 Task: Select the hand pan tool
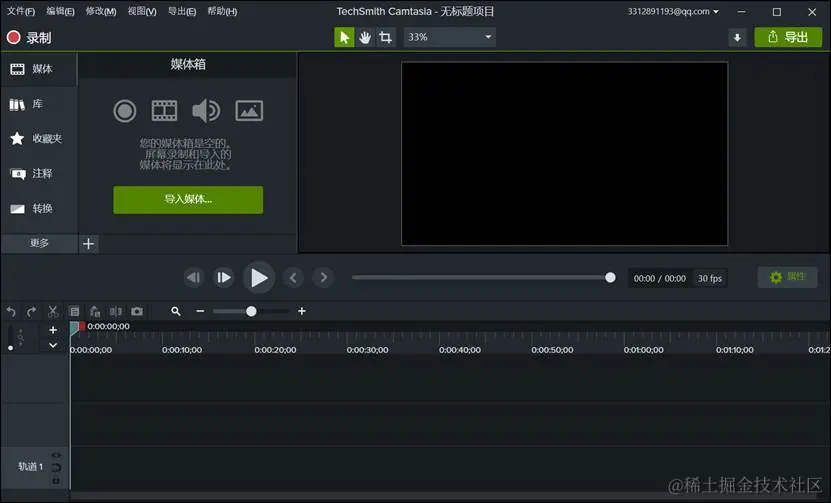pyautogui.click(x=365, y=37)
